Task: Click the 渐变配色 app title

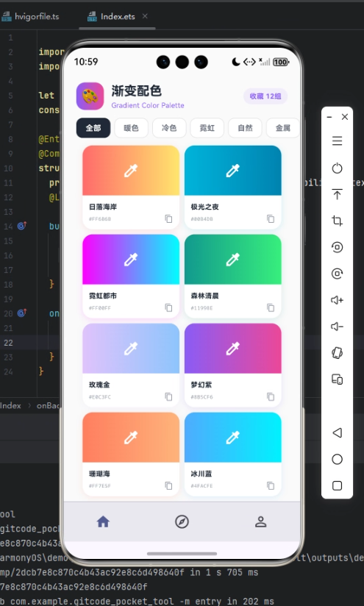Action: [136, 90]
